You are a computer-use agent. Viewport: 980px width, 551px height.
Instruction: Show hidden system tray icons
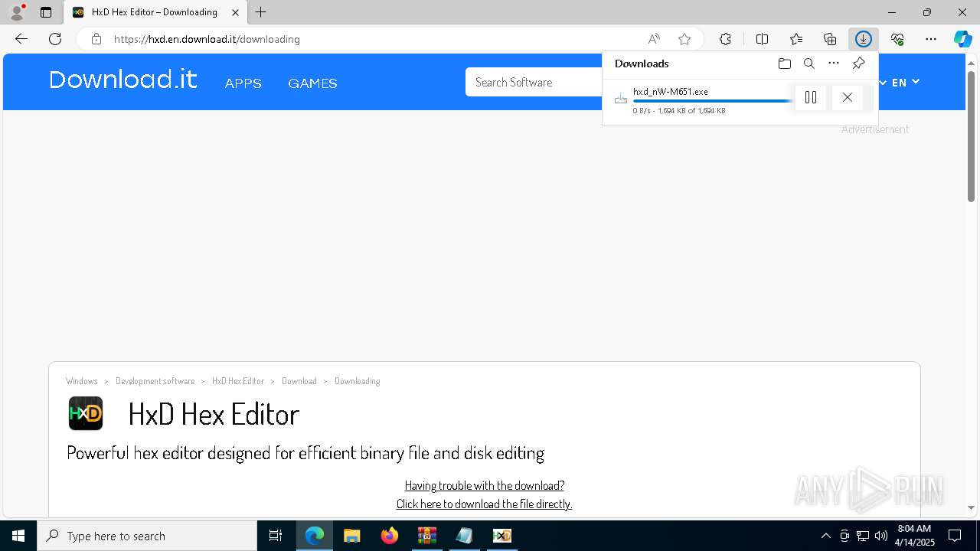coord(825,536)
